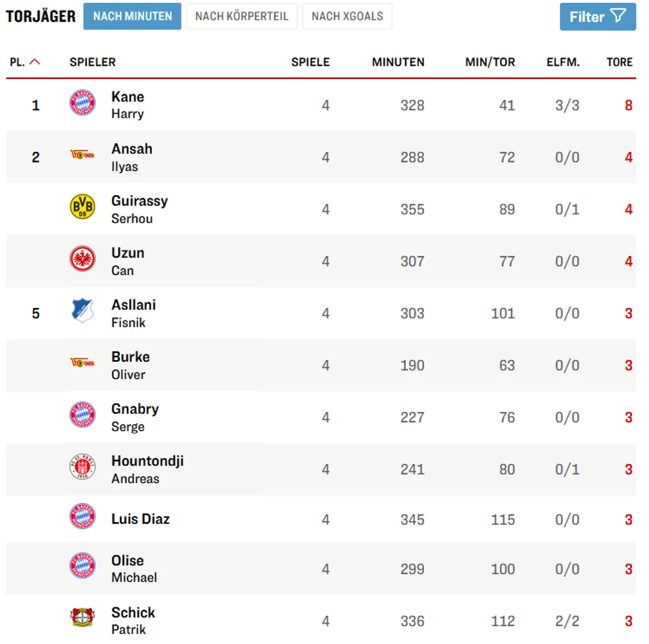Click the Leverkusen logo next to Schick
This screenshot has height=644, width=649.
pos(83,617)
